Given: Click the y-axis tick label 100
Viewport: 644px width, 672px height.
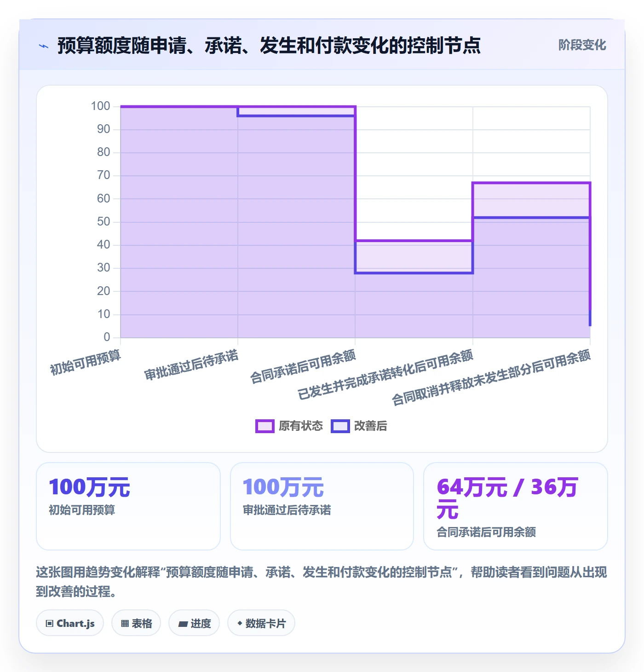Looking at the screenshot, I should coord(100,106).
